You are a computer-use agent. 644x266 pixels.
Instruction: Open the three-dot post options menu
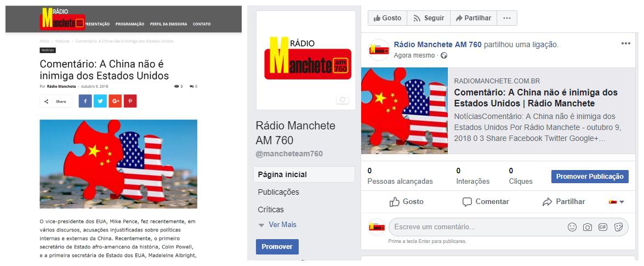coord(625,43)
